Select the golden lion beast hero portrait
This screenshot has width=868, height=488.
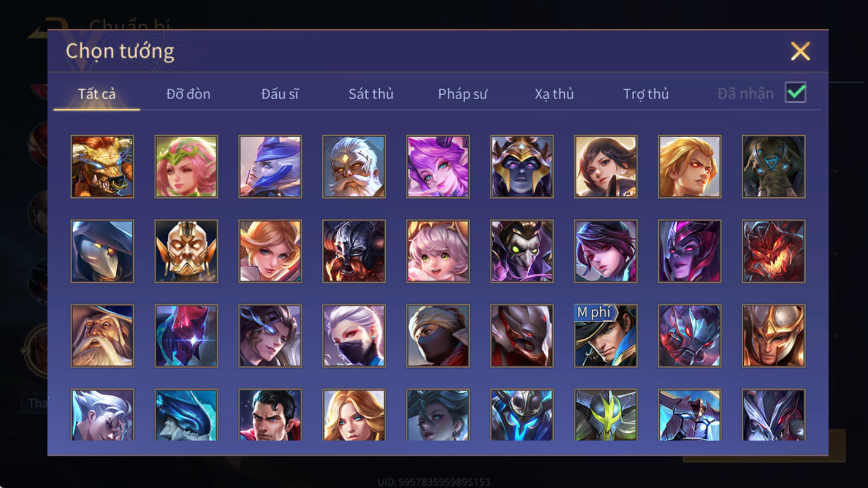[102, 166]
